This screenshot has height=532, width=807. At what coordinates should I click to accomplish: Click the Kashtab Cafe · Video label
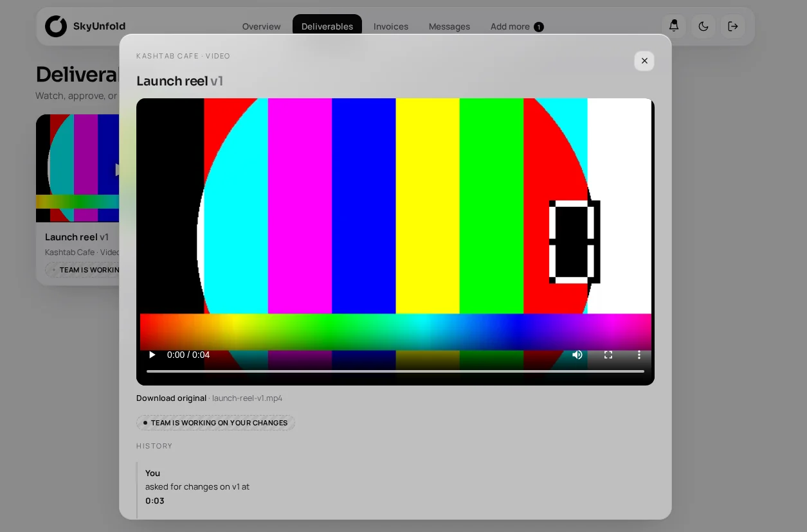(183, 56)
